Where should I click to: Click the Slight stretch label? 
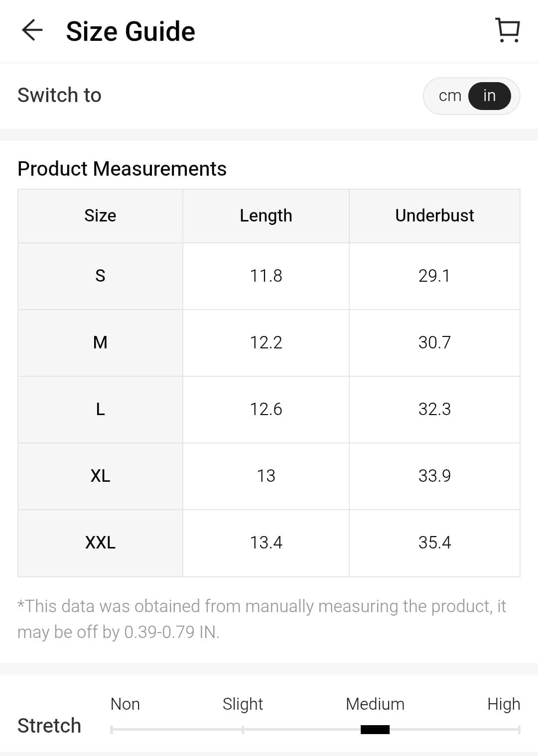click(243, 704)
